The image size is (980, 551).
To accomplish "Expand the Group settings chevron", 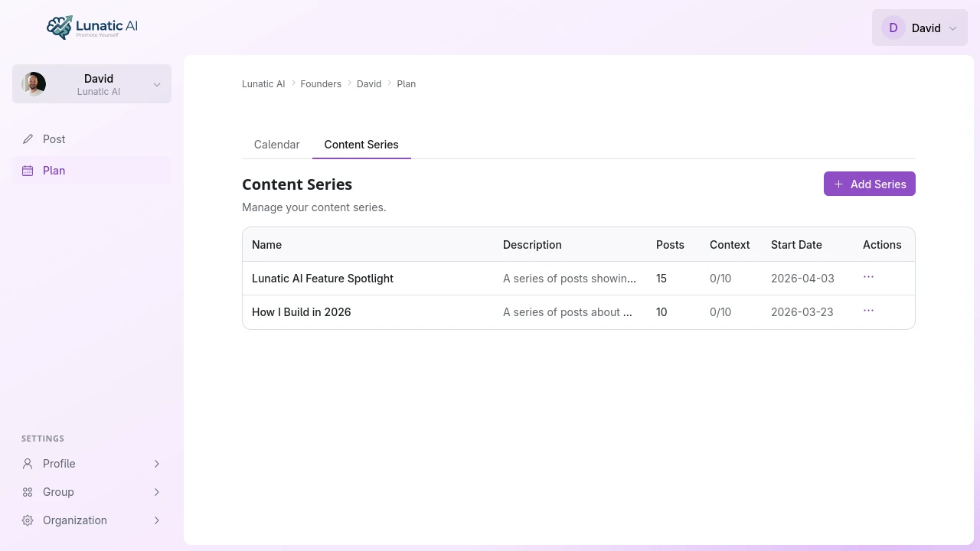I will pos(156,492).
